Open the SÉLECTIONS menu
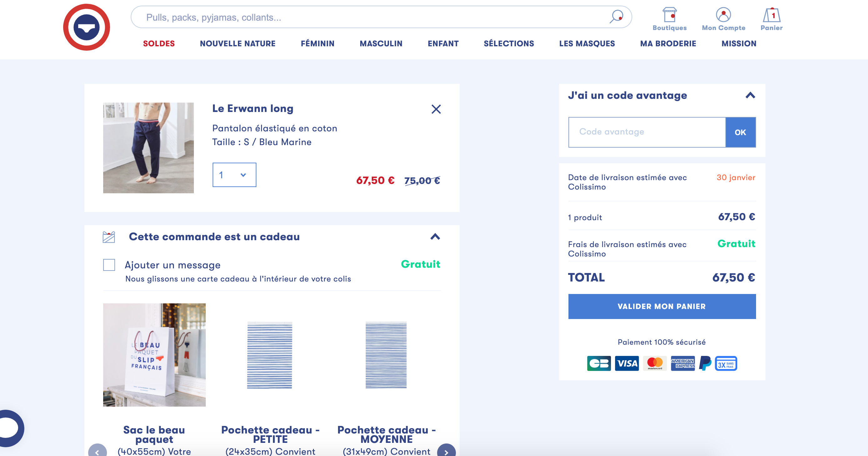Image resolution: width=868 pixels, height=456 pixels. point(509,43)
